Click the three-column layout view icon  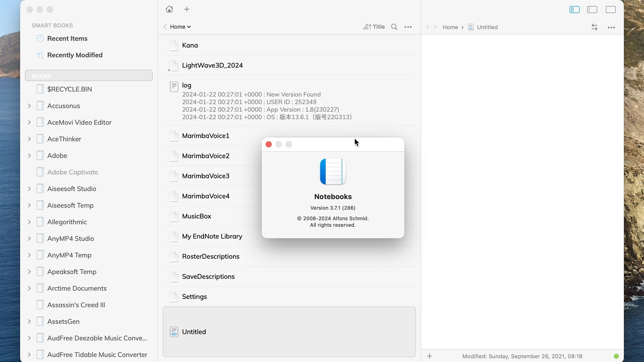(574, 9)
